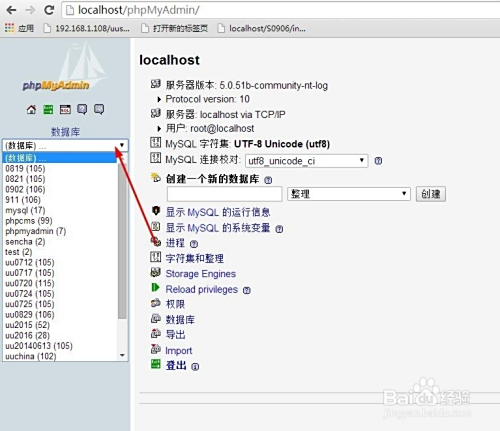Open the Reload privileges link

point(202,289)
